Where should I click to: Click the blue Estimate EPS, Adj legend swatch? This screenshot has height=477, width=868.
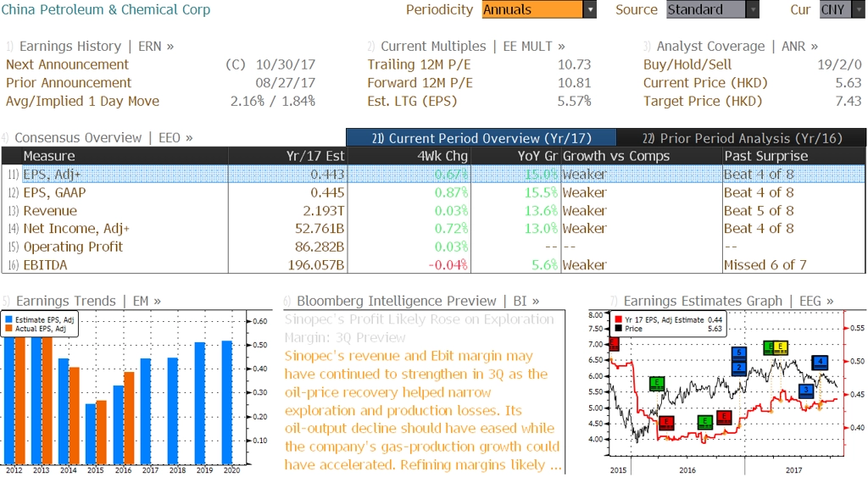8,320
